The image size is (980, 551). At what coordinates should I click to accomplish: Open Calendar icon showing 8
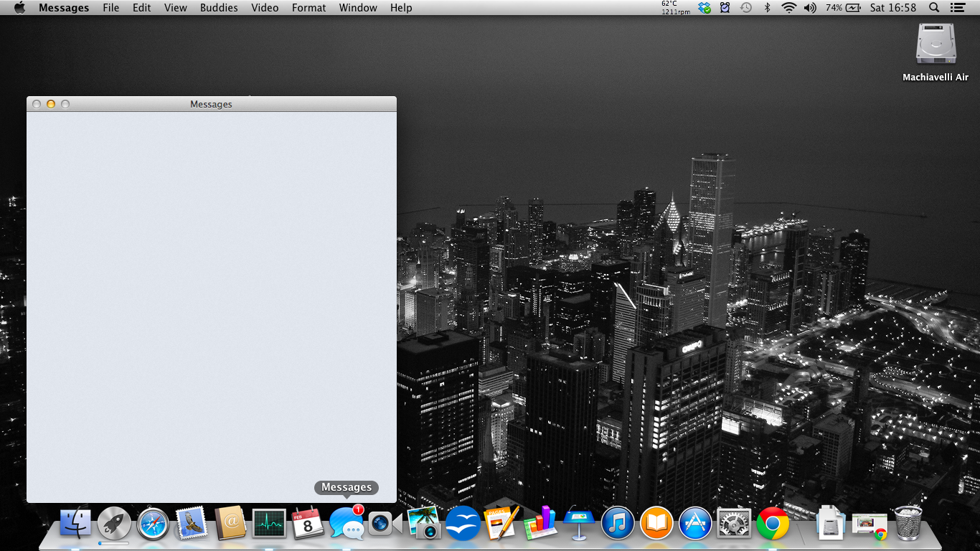pyautogui.click(x=308, y=523)
